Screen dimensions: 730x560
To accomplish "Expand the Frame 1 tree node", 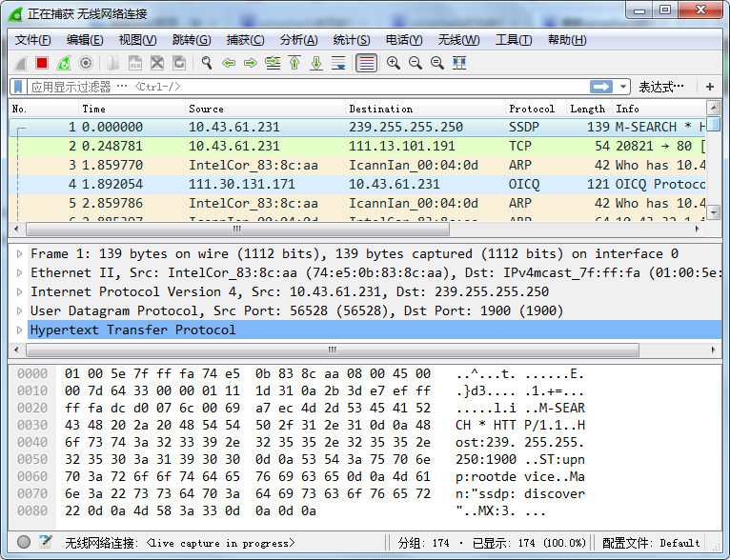I will [19, 254].
